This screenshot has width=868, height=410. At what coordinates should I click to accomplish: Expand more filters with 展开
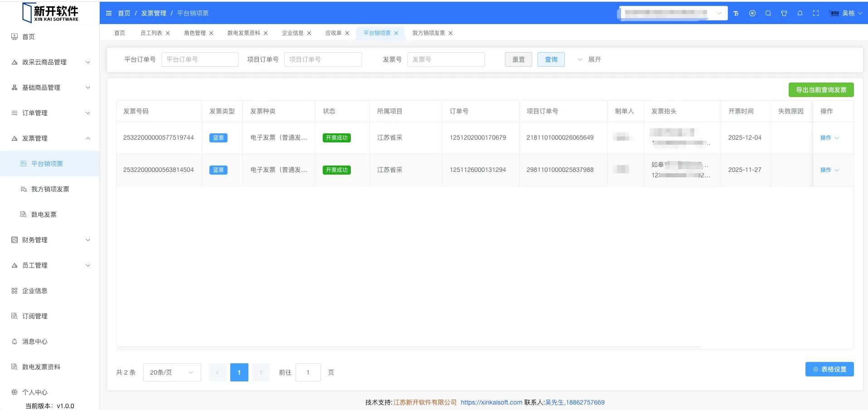click(589, 59)
